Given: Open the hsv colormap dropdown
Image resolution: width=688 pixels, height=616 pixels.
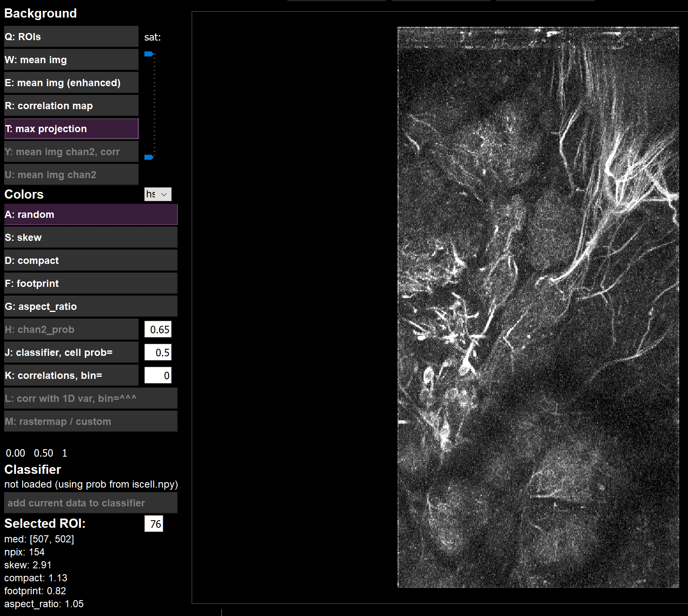Looking at the screenshot, I should pos(158,194).
